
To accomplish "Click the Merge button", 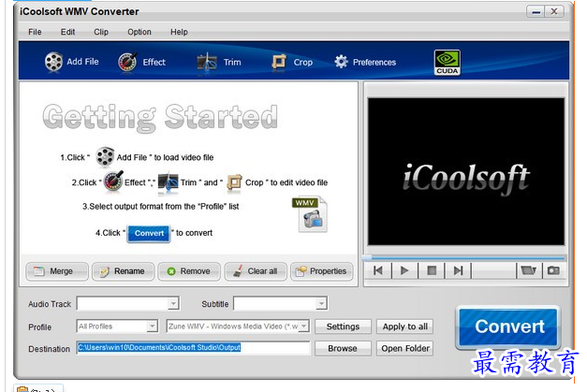I will pyautogui.click(x=57, y=271).
